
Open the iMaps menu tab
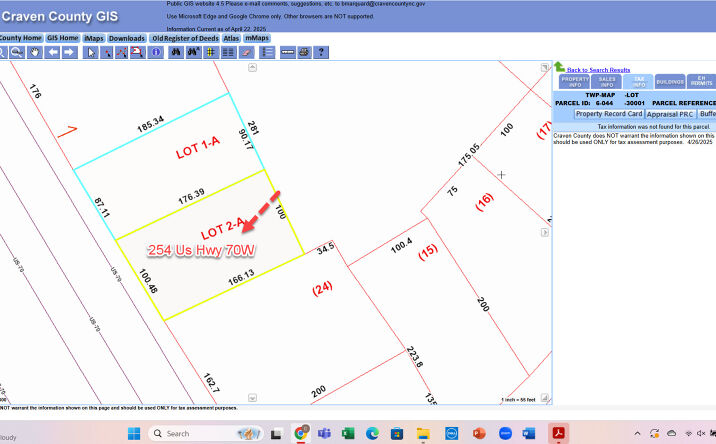pos(94,38)
